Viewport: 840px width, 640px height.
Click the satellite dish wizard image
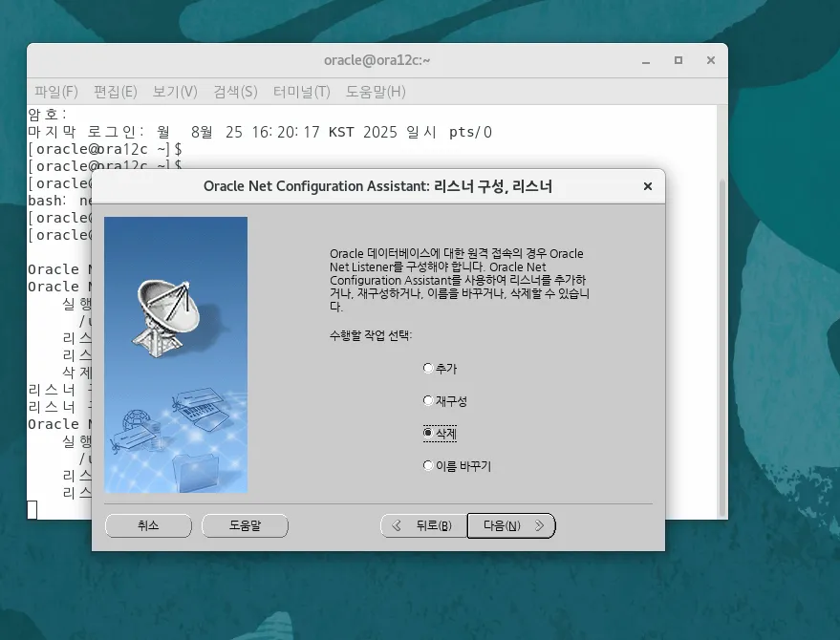tap(176, 354)
